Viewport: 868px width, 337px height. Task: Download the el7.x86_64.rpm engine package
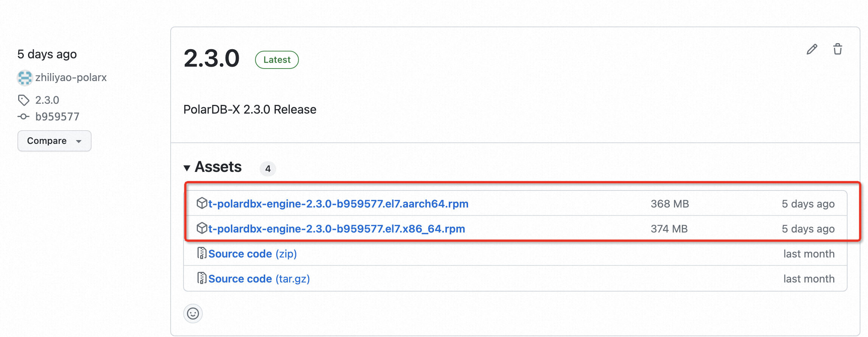coord(336,229)
